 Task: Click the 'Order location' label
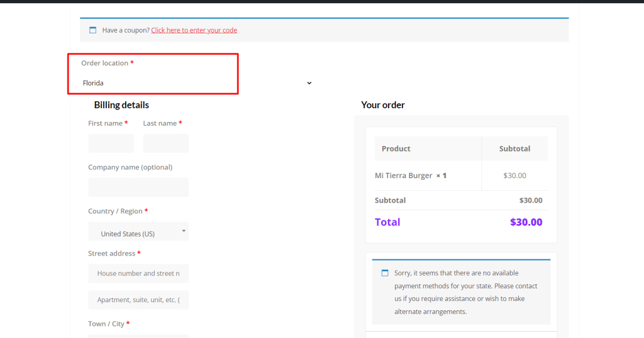click(x=105, y=63)
